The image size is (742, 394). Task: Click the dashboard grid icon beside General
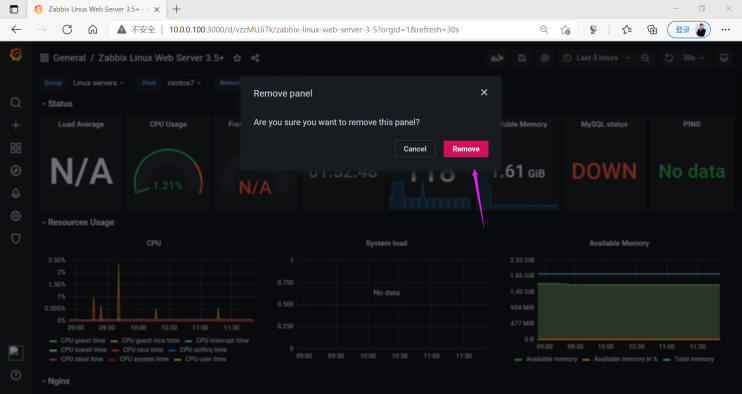[44, 58]
